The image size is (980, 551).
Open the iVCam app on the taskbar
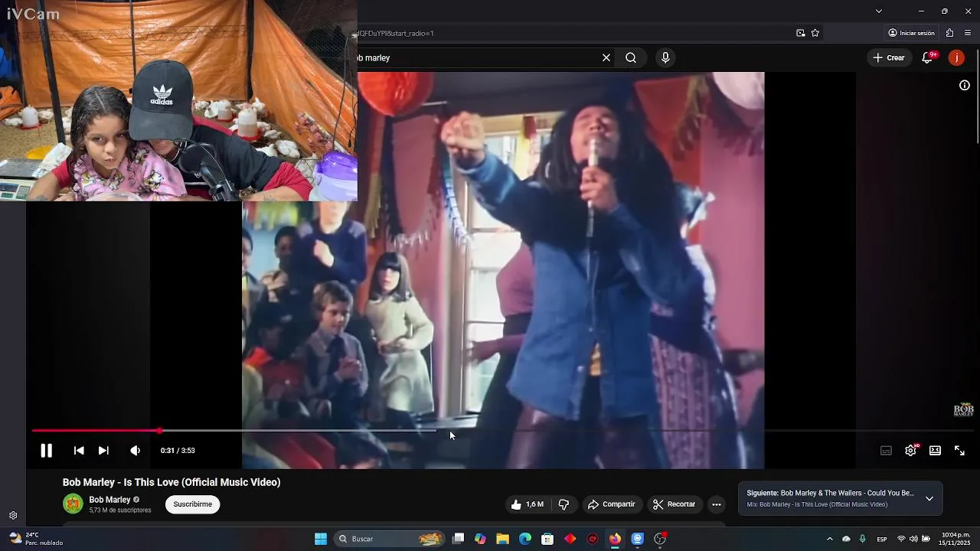click(637, 539)
